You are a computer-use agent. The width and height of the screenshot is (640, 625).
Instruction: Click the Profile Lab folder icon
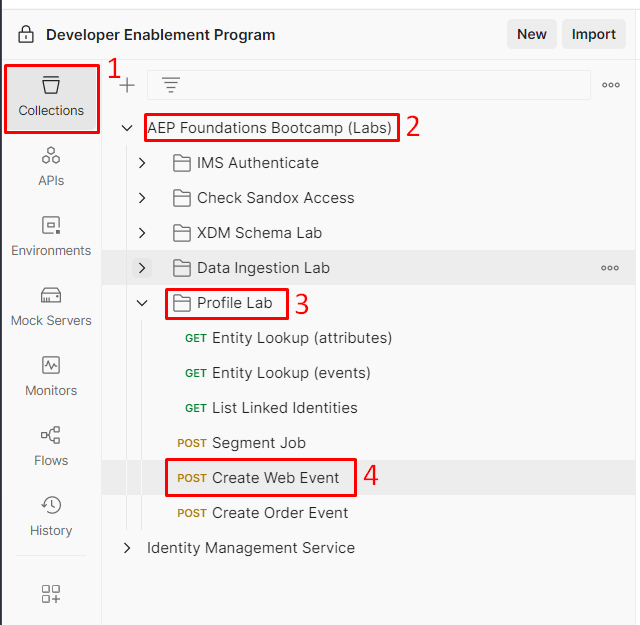(x=182, y=303)
